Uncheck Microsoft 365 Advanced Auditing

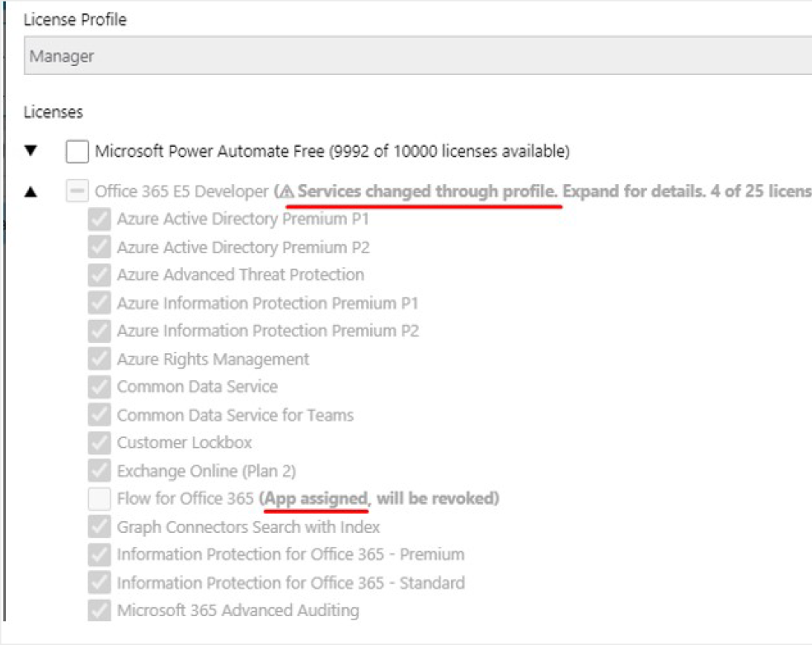[99, 610]
